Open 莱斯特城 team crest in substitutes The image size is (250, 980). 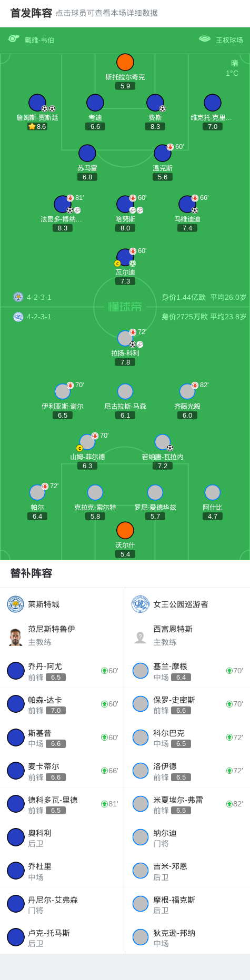click(x=16, y=604)
